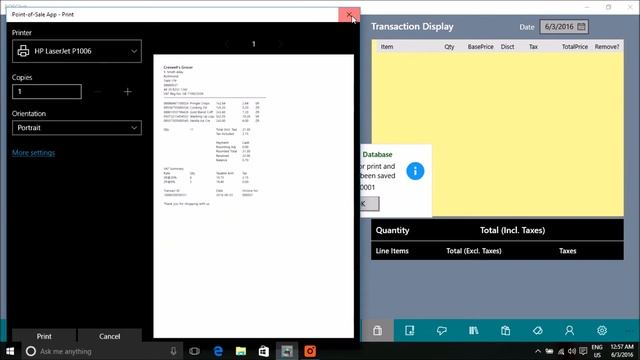This screenshot has height=360, width=640.
Task: Go to previous preview page arrow
Action: [227, 44]
